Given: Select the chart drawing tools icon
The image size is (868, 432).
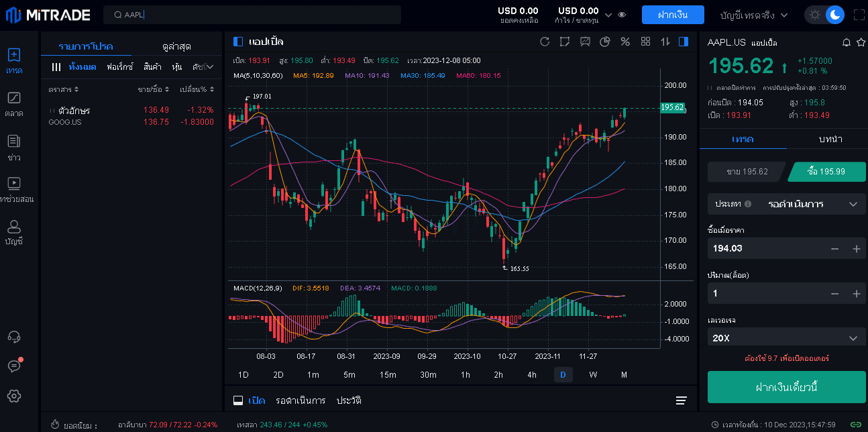Looking at the screenshot, I should pos(565,42).
